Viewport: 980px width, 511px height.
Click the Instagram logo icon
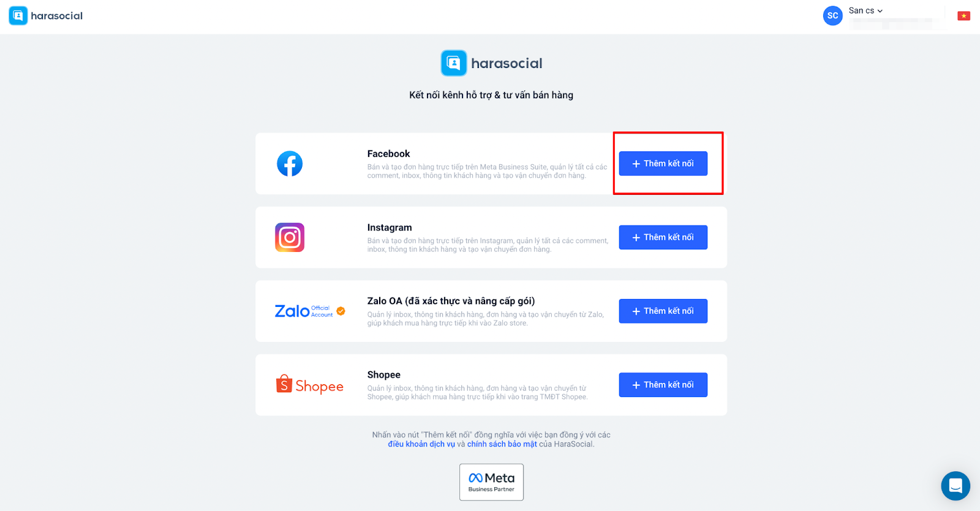[290, 238]
